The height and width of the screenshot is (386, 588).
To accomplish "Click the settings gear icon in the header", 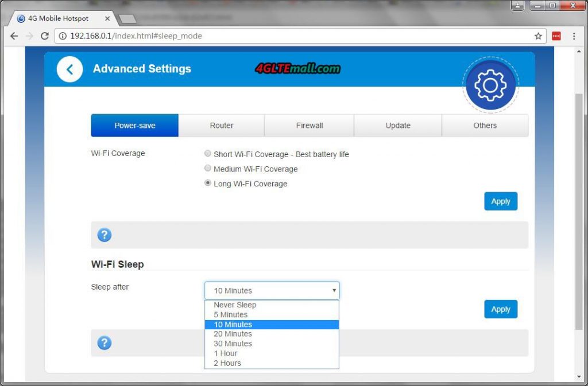I will 490,85.
